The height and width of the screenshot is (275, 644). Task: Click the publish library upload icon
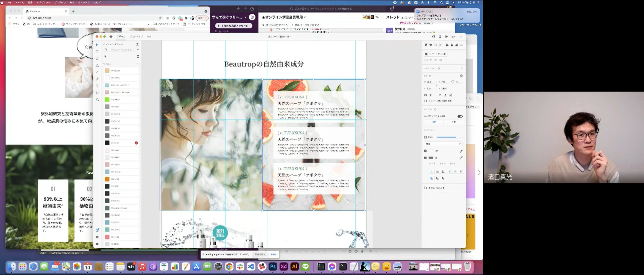click(x=137, y=44)
